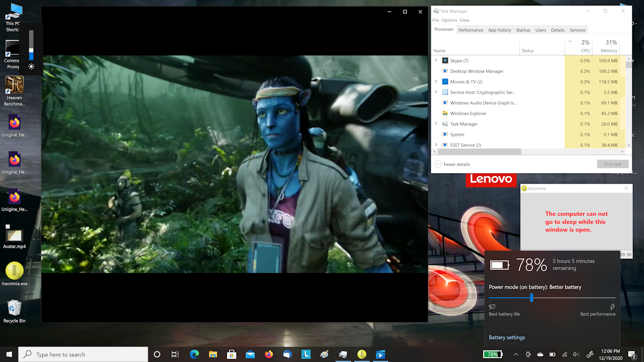
Task: Open the blue L app on taskbar
Action: [306, 354]
